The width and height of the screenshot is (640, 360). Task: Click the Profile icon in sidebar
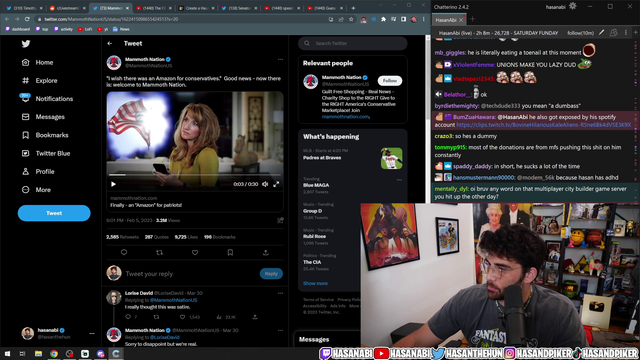click(x=25, y=171)
